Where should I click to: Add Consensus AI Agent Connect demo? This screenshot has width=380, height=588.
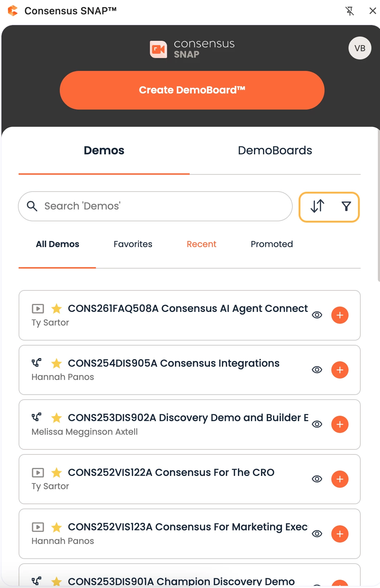click(x=340, y=315)
